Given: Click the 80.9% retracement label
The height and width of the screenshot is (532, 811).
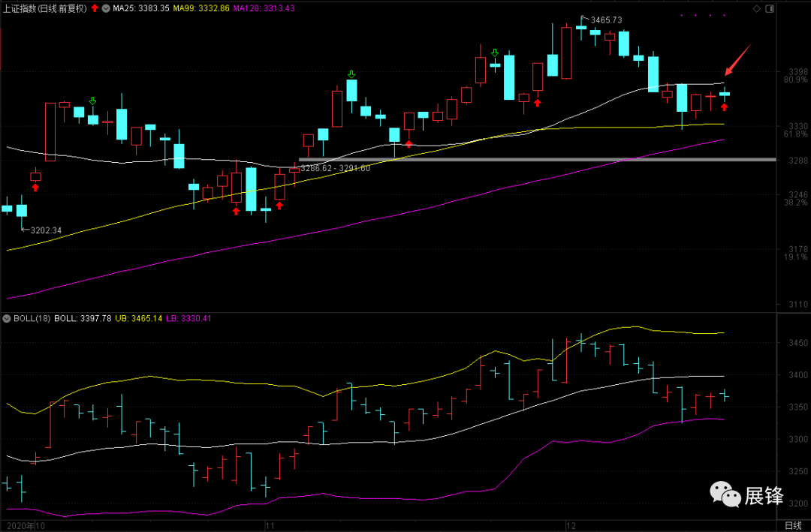Looking at the screenshot, I should 795,80.
